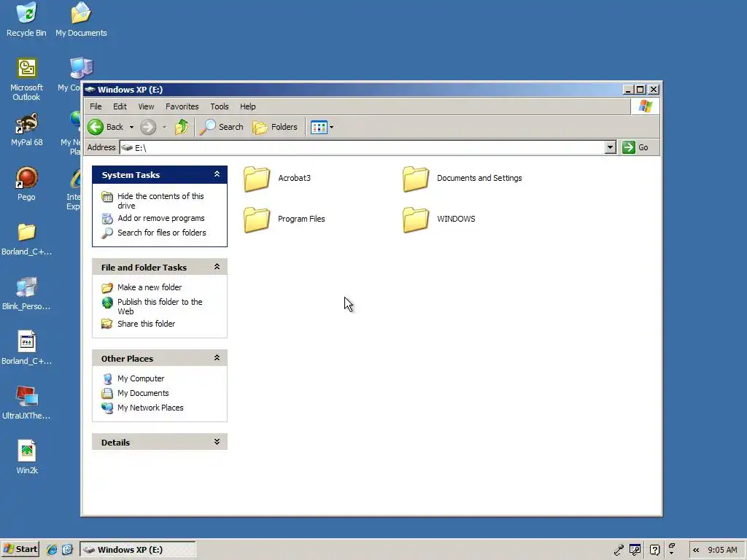
Task: Click the 9:05 AM system clock
Action: pyautogui.click(x=722, y=550)
